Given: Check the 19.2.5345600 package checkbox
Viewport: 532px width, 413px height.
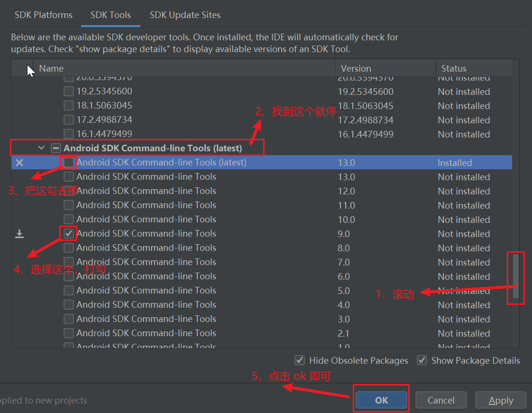Looking at the screenshot, I should click(69, 92).
